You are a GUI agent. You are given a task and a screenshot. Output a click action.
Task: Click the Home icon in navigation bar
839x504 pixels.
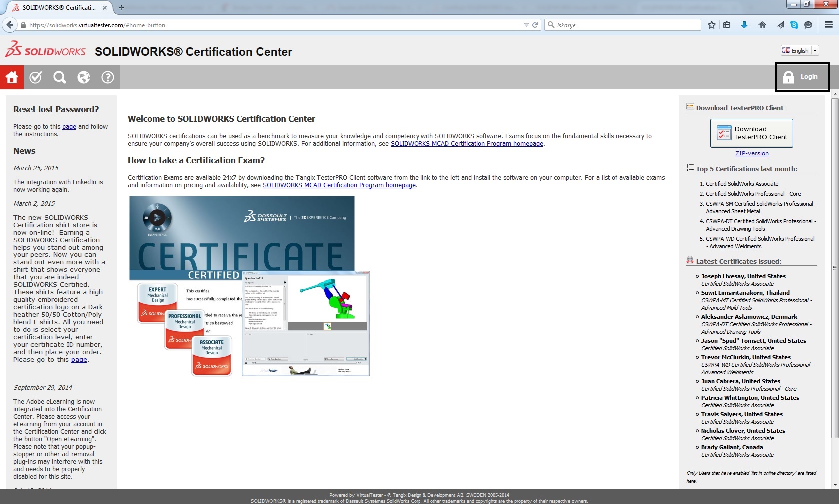tap(12, 77)
